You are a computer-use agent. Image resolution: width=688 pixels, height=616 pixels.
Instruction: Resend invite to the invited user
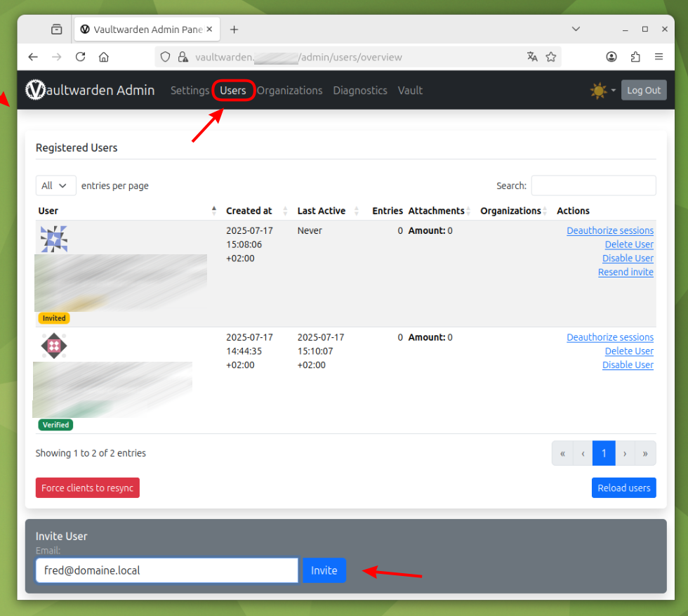tap(626, 273)
